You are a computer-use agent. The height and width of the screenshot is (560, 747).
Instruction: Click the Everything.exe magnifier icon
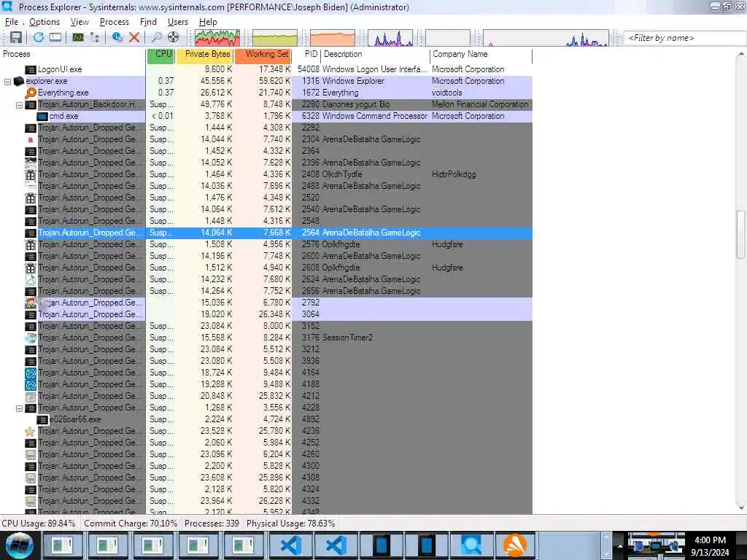[x=31, y=93]
